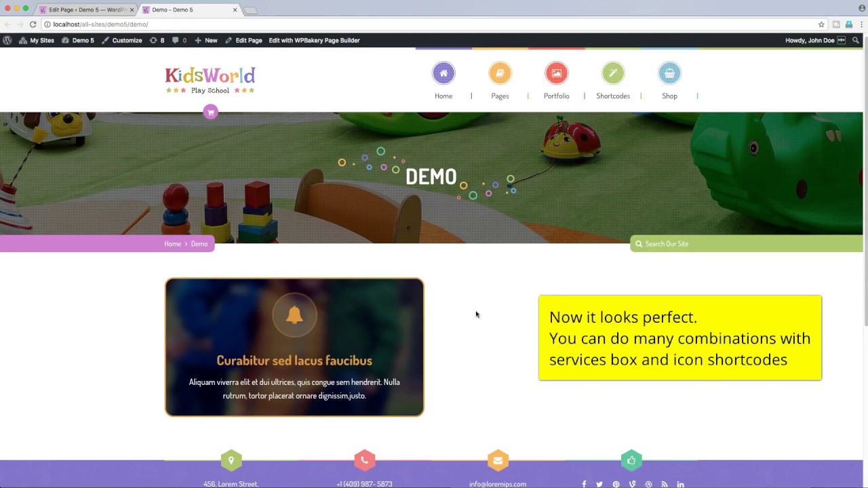Bookmark page with the star icon
The width and height of the screenshot is (868, 488).
click(821, 24)
